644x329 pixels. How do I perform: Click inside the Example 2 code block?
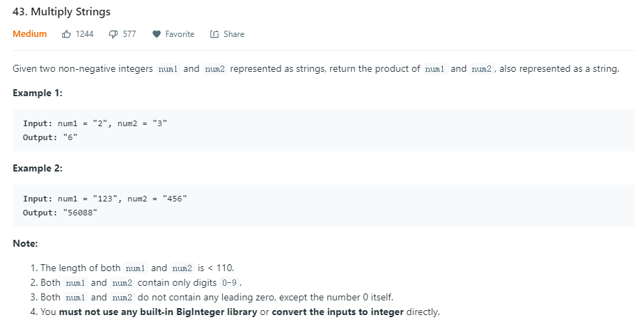click(323, 206)
